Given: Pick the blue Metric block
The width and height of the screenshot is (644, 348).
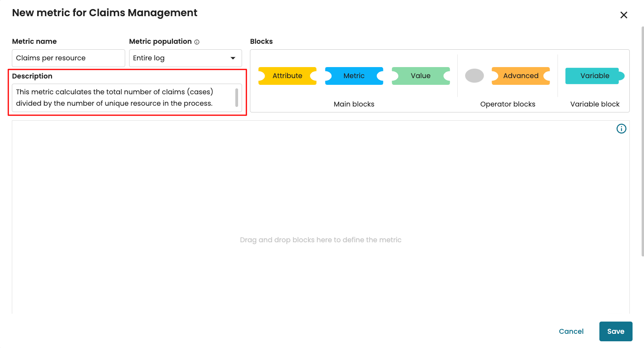Looking at the screenshot, I should 354,76.
